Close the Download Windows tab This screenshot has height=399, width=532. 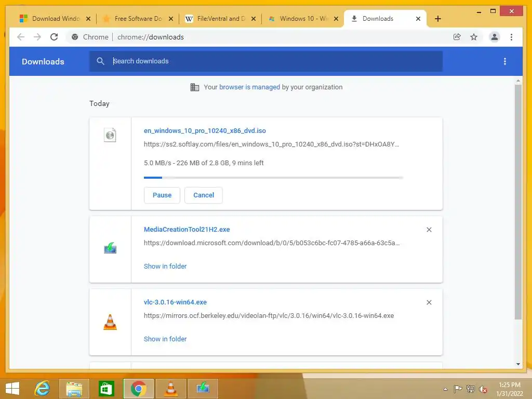(x=88, y=19)
